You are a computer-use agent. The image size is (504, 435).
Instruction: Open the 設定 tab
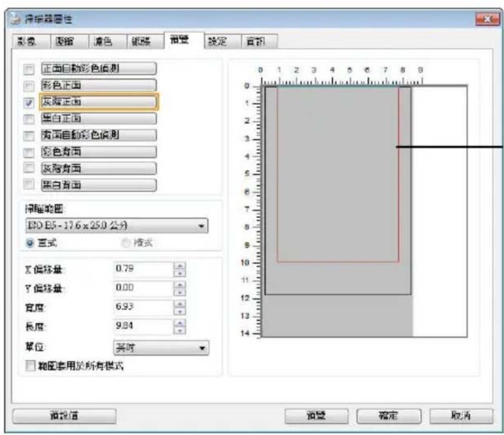[222, 41]
